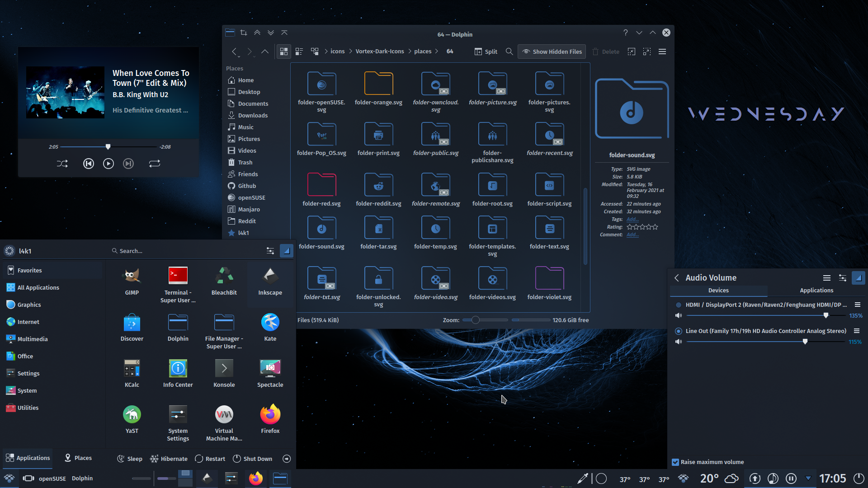
Task: Collapse the Dolphin window with the shade arrow
Action: click(x=652, y=32)
